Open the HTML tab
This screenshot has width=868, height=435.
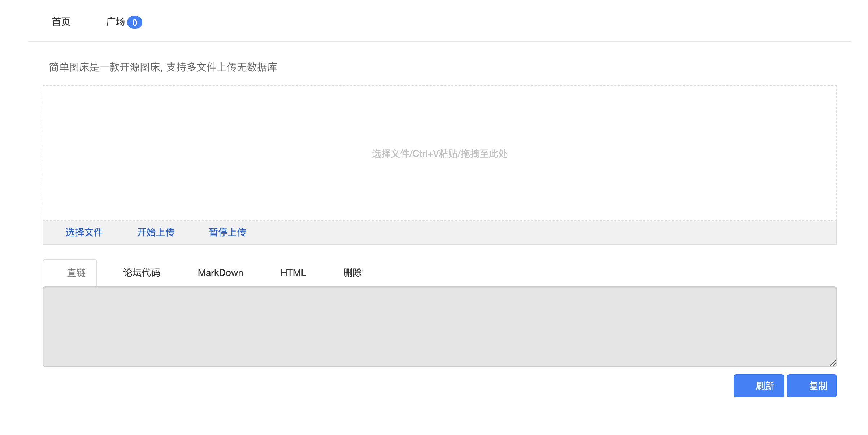pyautogui.click(x=293, y=273)
